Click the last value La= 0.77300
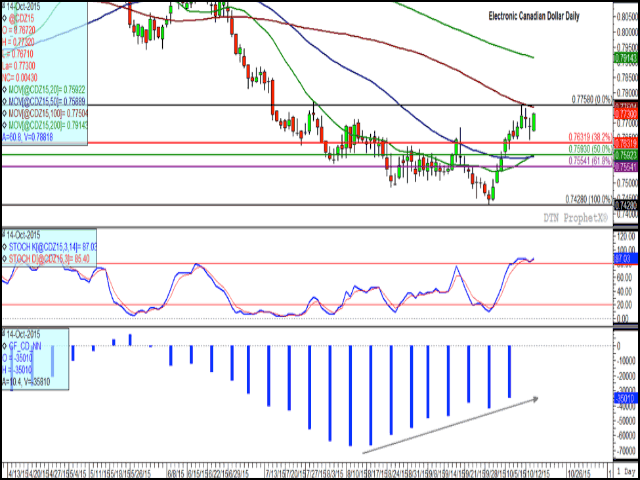This screenshot has width=640, height=480. (x=19, y=65)
